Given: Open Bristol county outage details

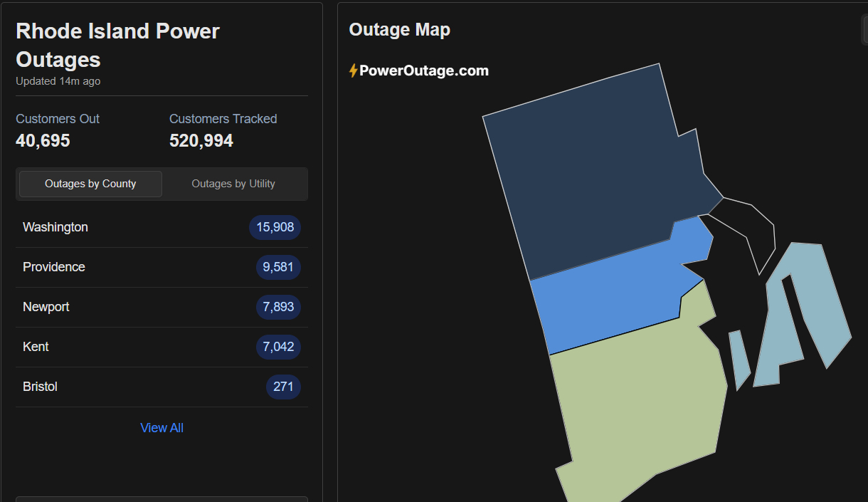Looking at the screenshot, I should (41, 387).
